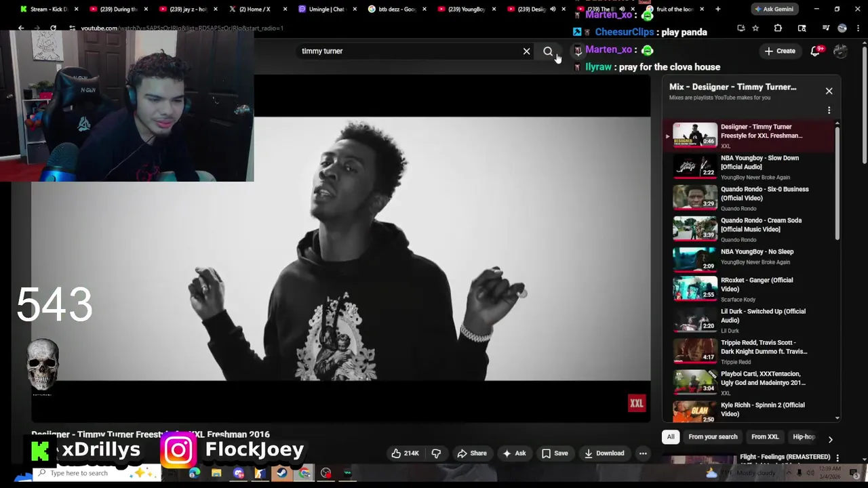Image resolution: width=868 pixels, height=488 pixels.
Task: Select the 'Hip-hop' filter chip
Action: pyautogui.click(x=803, y=437)
